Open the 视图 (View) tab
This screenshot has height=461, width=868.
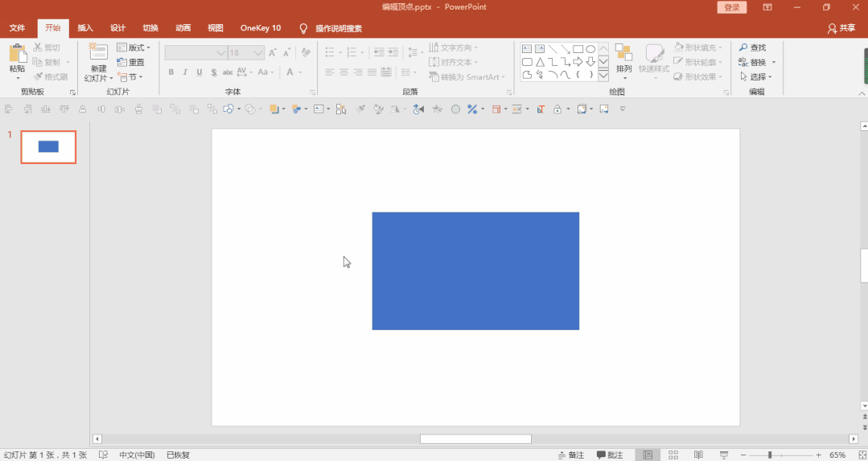(216, 28)
